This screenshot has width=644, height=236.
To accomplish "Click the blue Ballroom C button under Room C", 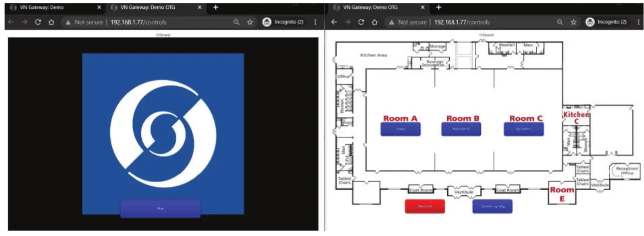I will tap(524, 129).
